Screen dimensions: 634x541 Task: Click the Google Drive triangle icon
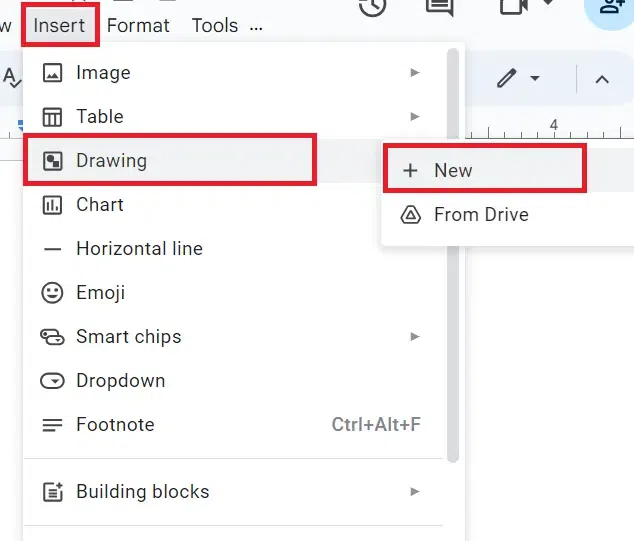410,215
